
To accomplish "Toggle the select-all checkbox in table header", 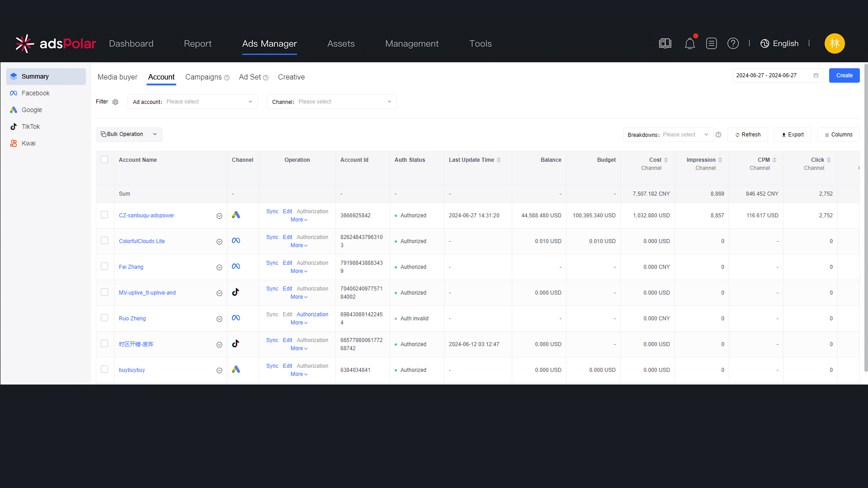I will [x=104, y=160].
